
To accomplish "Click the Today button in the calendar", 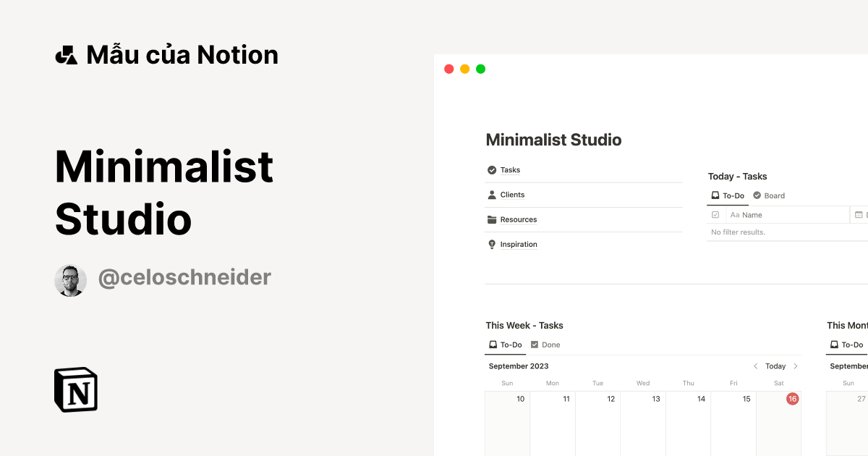I will coord(775,366).
